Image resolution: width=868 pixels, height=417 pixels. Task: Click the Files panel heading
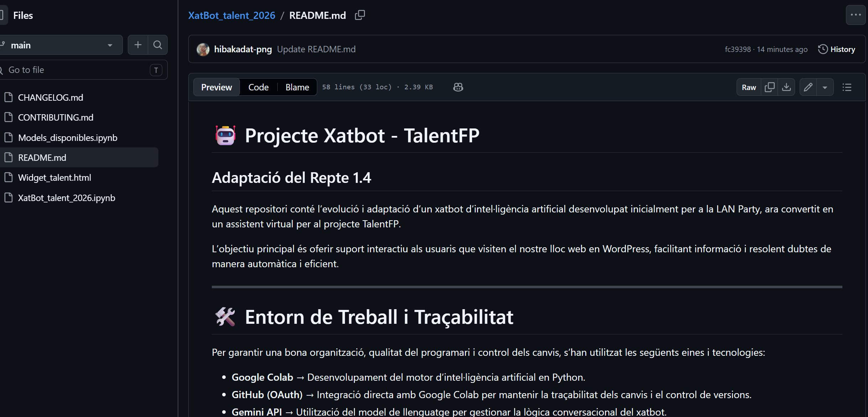[x=23, y=15]
